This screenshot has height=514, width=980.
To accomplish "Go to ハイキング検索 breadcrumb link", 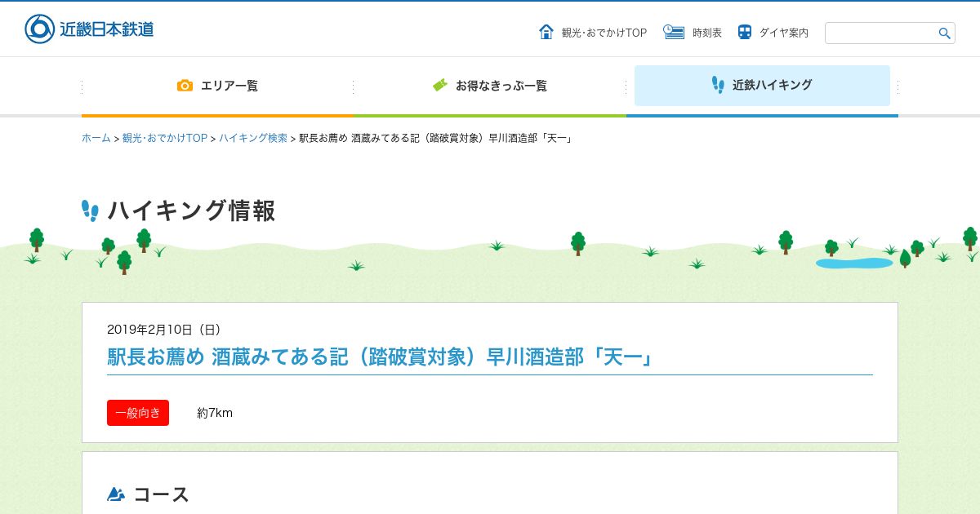I will (253, 138).
